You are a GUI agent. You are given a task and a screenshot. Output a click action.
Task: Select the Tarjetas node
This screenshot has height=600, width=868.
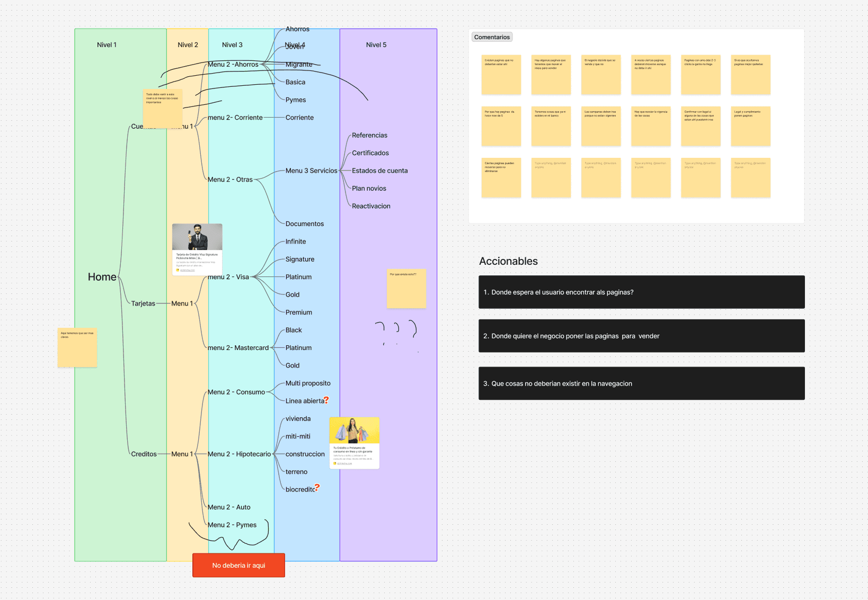click(143, 303)
